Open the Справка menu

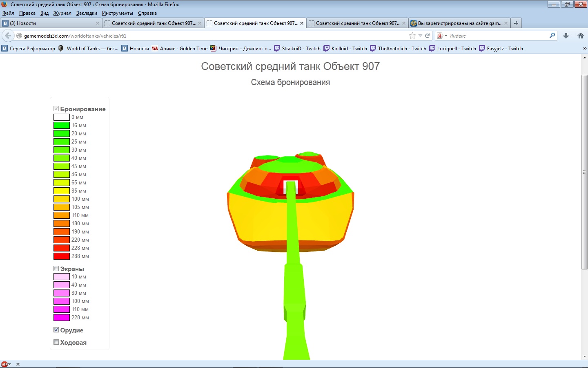click(147, 13)
